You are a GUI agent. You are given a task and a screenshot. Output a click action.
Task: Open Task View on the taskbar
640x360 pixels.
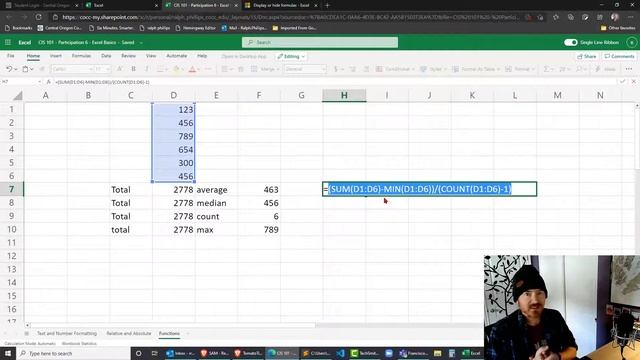[154, 353]
